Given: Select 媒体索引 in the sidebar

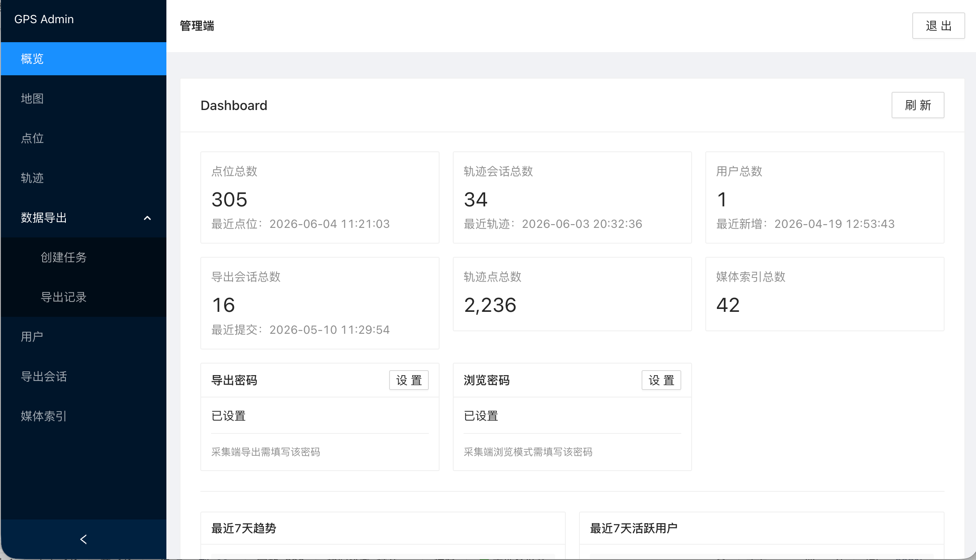Looking at the screenshot, I should 83,416.
